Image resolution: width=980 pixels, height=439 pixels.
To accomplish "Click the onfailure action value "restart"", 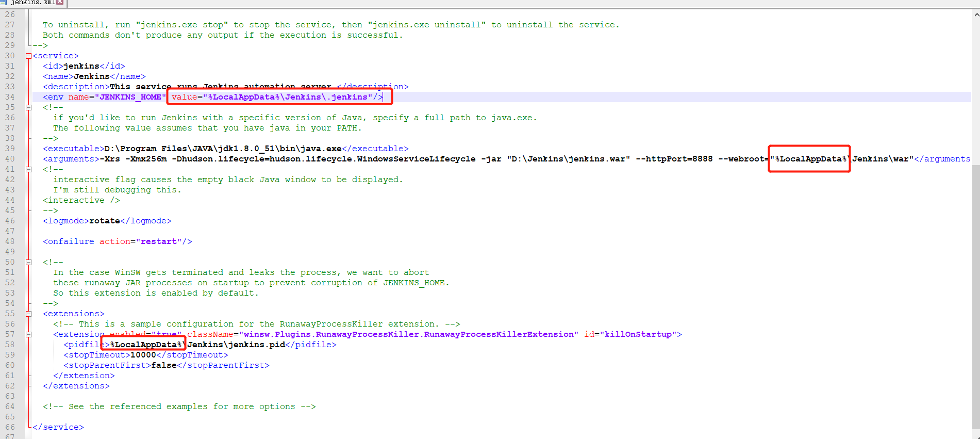I will pos(159,241).
